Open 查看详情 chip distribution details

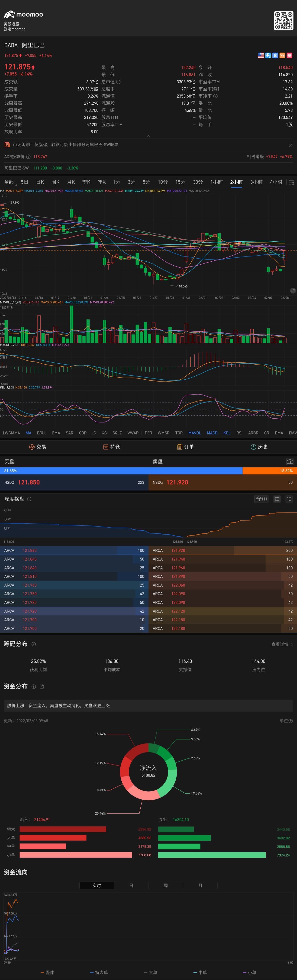(282, 645)
